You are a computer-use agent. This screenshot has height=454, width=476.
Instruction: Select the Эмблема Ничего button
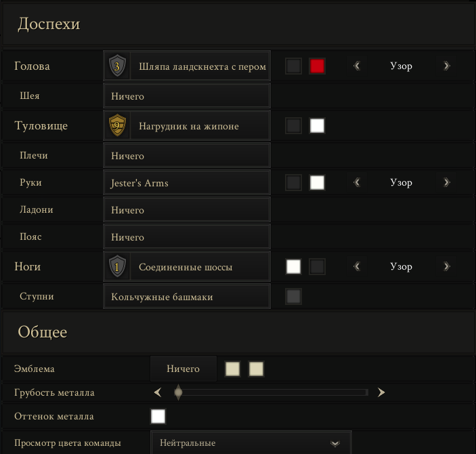[x=183, y=369]
